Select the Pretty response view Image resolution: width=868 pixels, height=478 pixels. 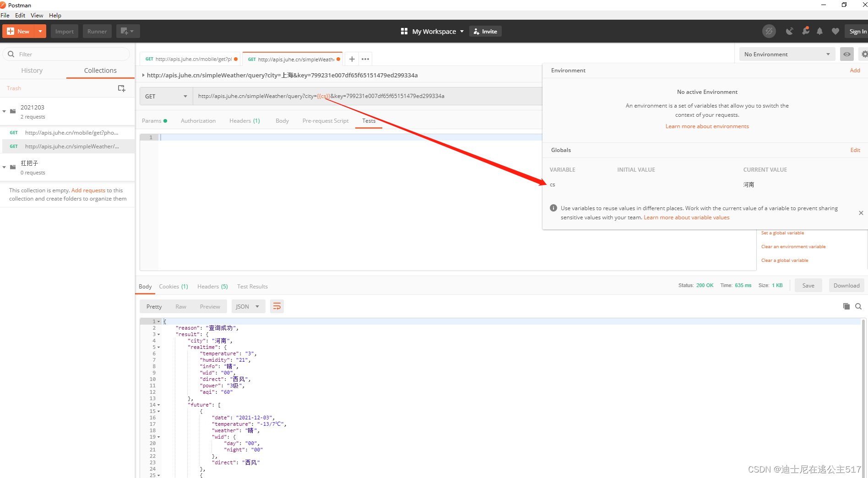coord(154,306)
